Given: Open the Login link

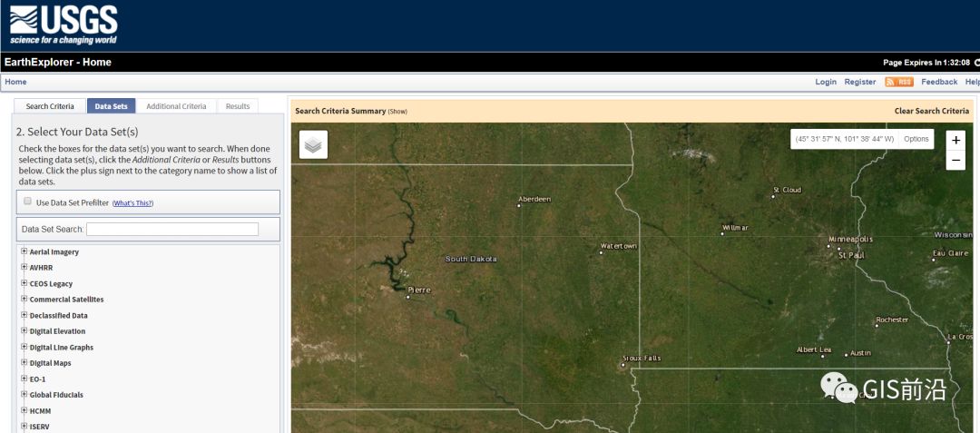Looking at the screenshot, I should coord(826,82).
